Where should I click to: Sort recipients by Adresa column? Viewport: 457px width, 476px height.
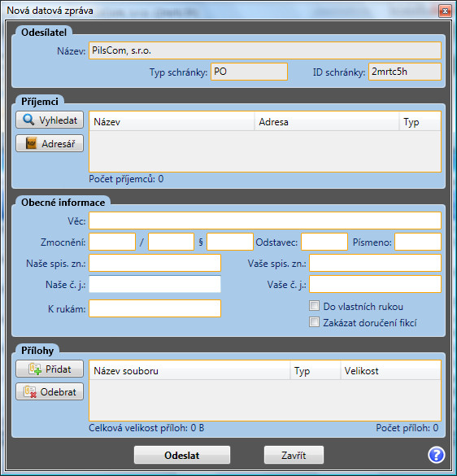click(327, 122)
